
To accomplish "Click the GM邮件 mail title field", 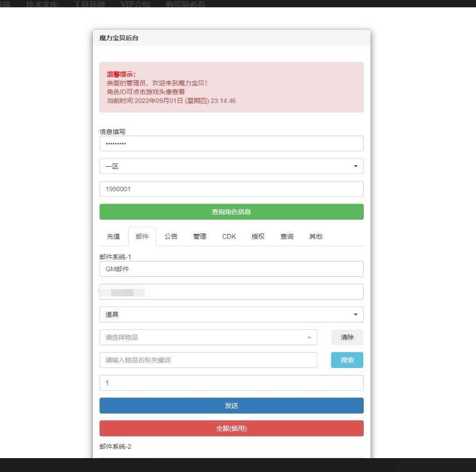I will point(231,269).
